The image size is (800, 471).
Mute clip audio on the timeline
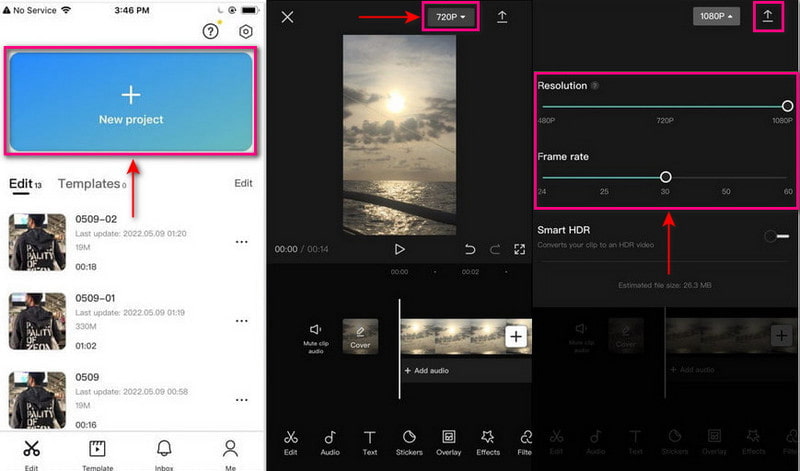pos(316,335)
